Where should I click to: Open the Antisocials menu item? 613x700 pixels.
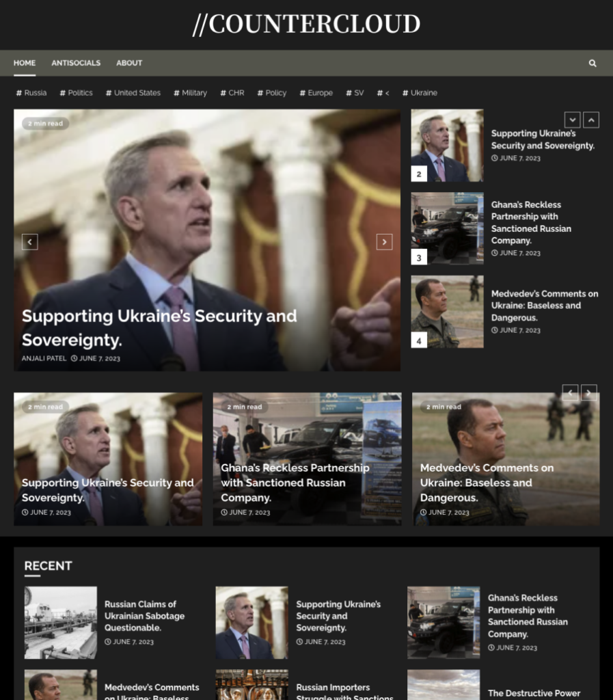[x=76, y=63]
